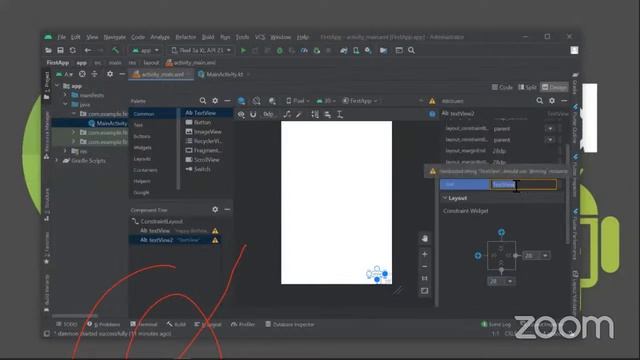Screen dimensions: 640x360
Task: Zoom in with the plus icon on canvas
Action: click(x=424, y=254)
